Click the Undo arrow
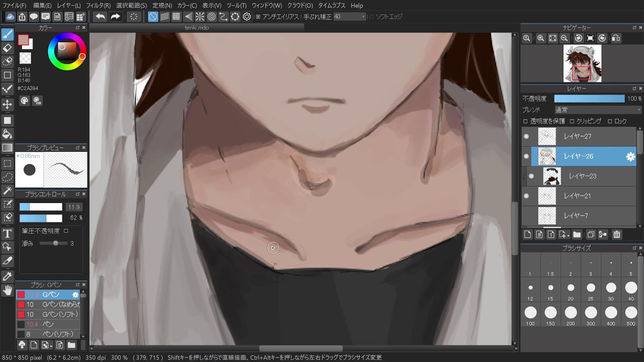 click(x=101, y=17)
